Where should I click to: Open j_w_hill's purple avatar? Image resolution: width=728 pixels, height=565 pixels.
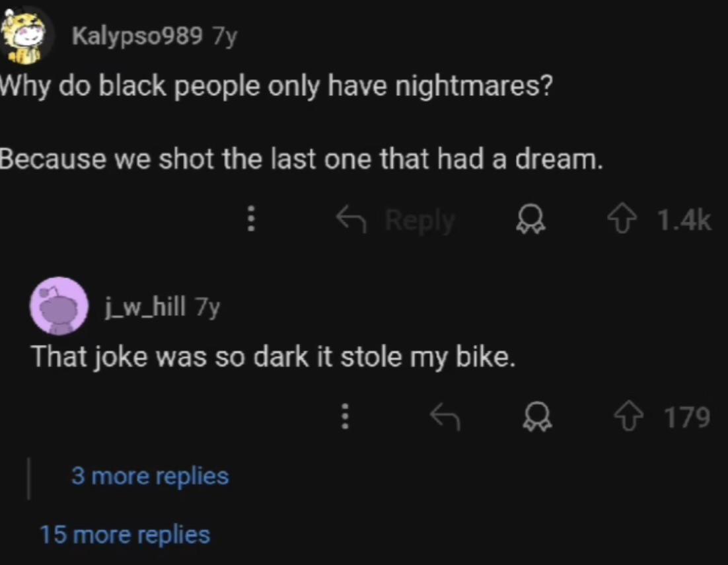[59, 306]
